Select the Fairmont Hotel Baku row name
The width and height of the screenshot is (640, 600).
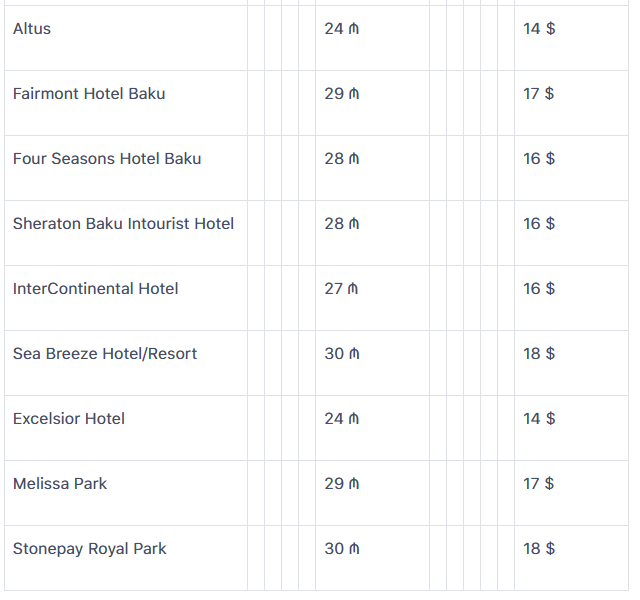coord(89,94)
